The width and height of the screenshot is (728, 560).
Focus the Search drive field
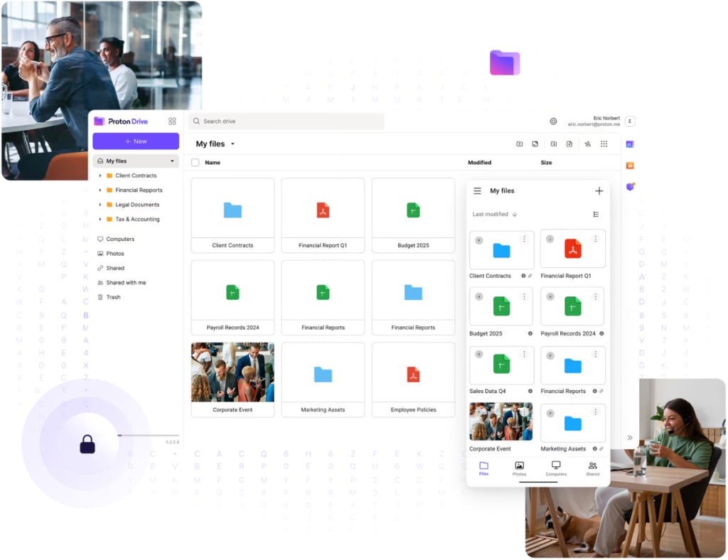pyautogui.click(x=286, y=121)
